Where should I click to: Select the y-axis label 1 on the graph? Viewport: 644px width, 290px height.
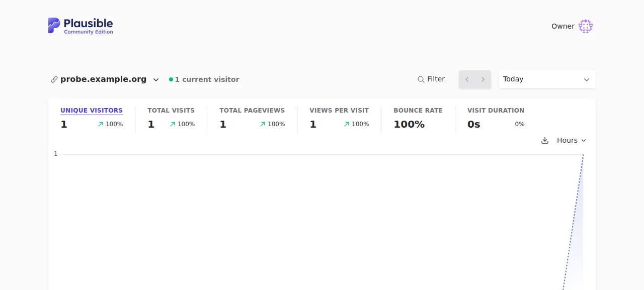coord(56,154)
